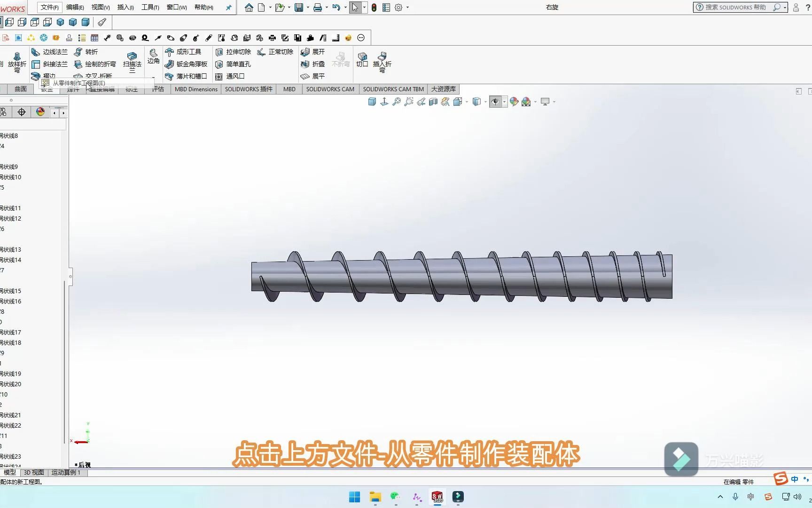812x508 pixels.
Task: Click the Zoom to Fit icon
Action: click(x=397, y=102)
